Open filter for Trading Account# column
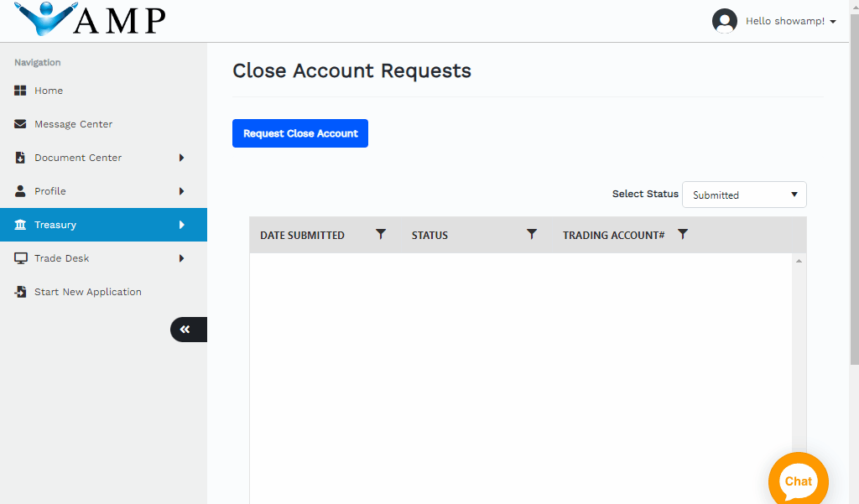This screenshot has height=504, width=859. pos(683,235)
